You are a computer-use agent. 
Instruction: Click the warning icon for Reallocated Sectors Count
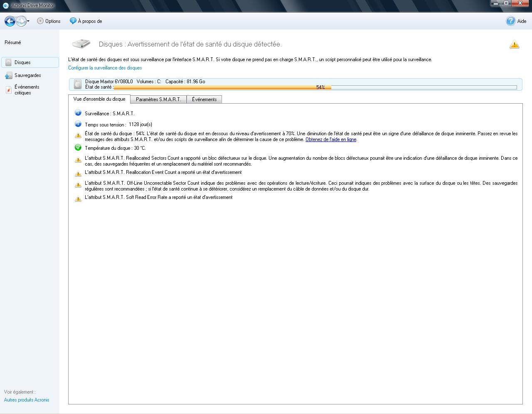(x=78, y=160)
